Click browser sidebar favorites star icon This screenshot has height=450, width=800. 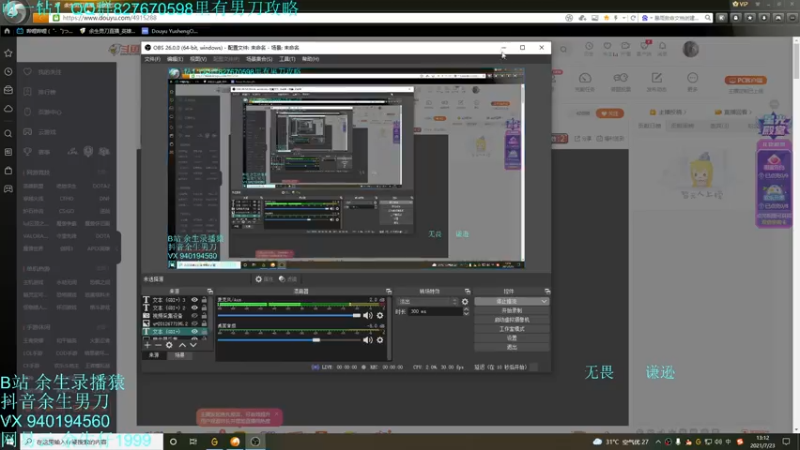[8, 53]
